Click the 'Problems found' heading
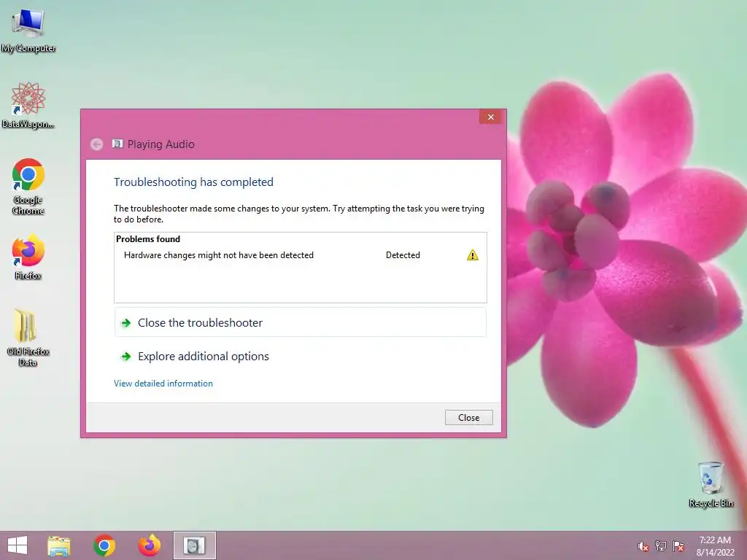This screenshot has height=560, width=747. point(148,239)
